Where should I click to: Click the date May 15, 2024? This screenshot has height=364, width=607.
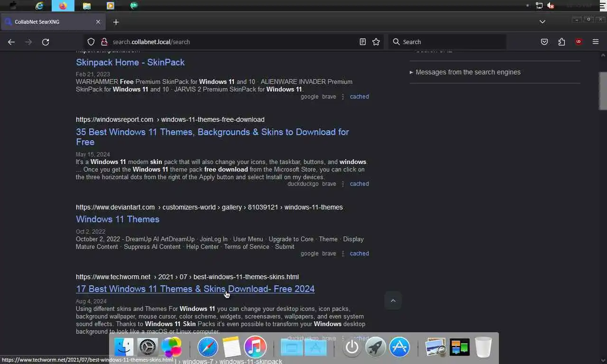coord(93,154)
